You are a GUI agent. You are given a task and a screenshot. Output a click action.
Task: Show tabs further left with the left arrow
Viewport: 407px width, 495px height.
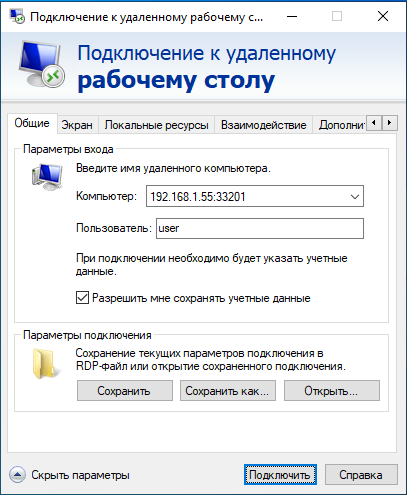(374, 123)
